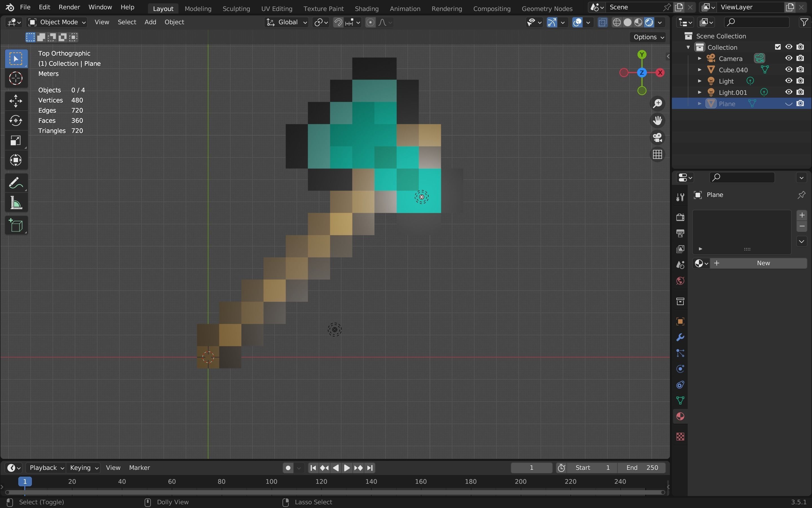Select the Scale tool
This screenshot has height=508, width=812.
click(16, 141)
